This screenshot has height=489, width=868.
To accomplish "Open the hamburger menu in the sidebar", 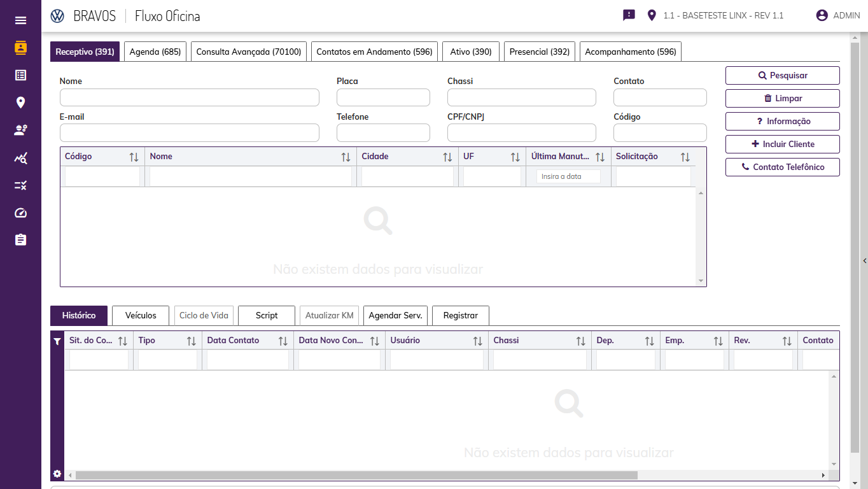I will point(20,20).
